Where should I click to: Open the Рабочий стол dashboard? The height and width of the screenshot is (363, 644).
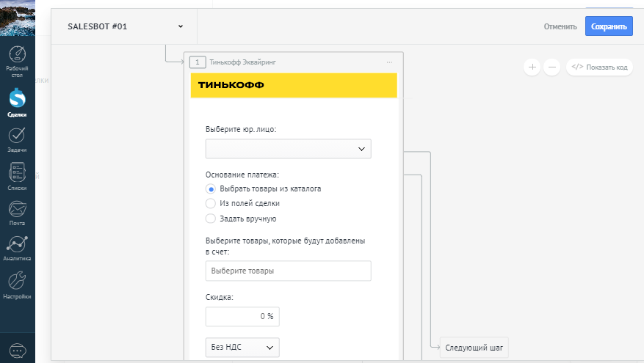click(x=17, y=62)
